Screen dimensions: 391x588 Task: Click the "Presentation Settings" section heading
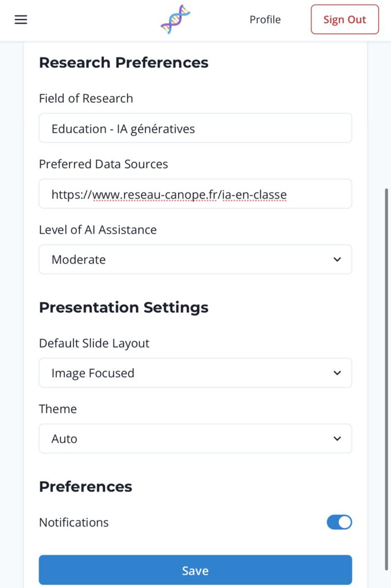(123, 307)
